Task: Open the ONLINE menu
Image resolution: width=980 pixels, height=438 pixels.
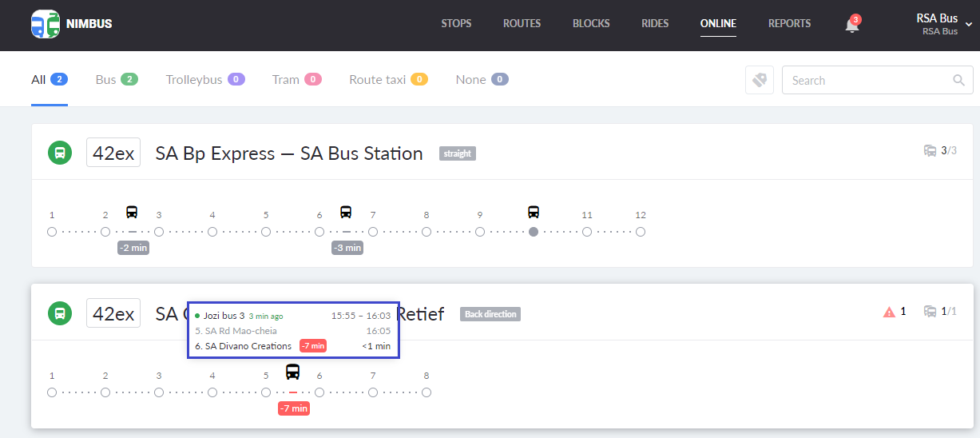Action: [x=718, y=24]
